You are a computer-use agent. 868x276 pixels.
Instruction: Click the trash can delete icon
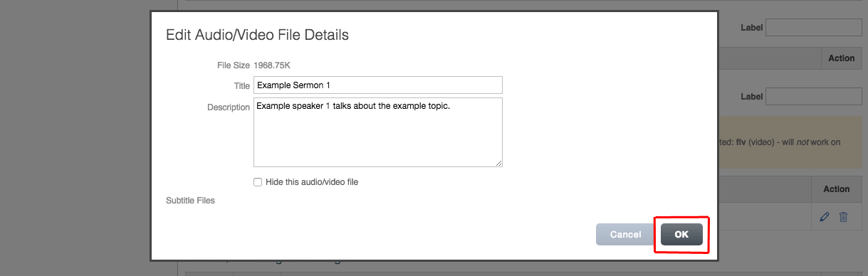coord(843,217)
